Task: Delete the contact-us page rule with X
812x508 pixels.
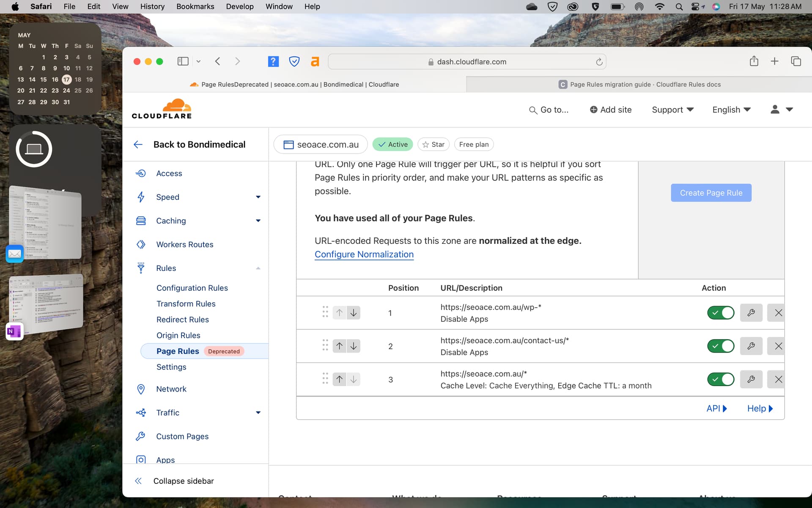Action: 778,346
